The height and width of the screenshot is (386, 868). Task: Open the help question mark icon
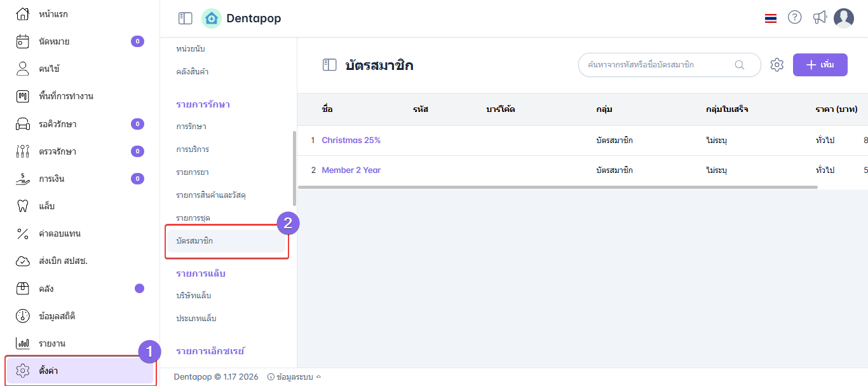coord(795,18)
